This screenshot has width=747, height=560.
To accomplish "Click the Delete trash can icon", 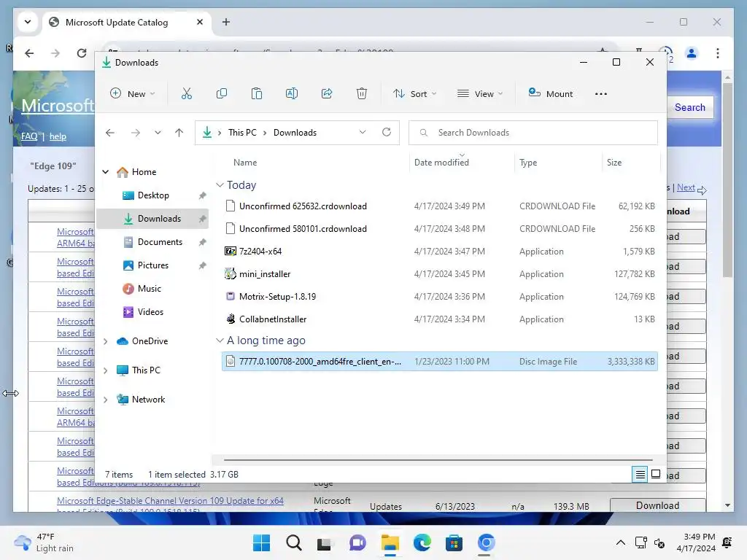I will (362, 94).
